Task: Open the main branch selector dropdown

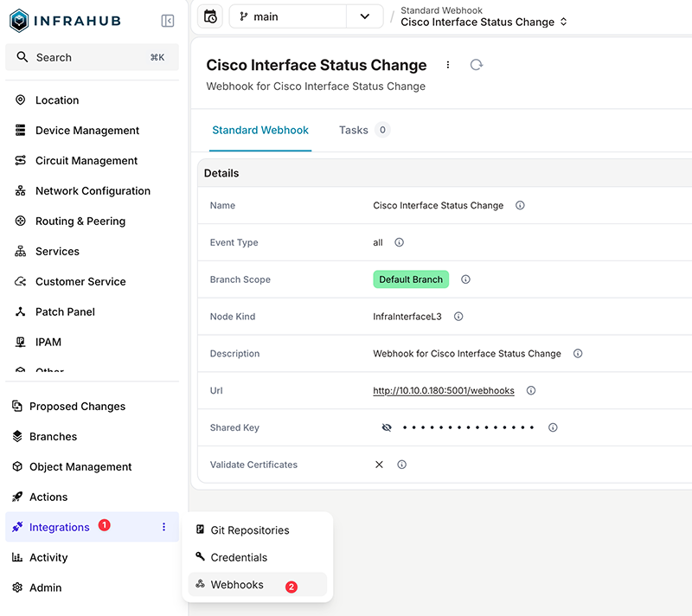Action: coord(363,16)
